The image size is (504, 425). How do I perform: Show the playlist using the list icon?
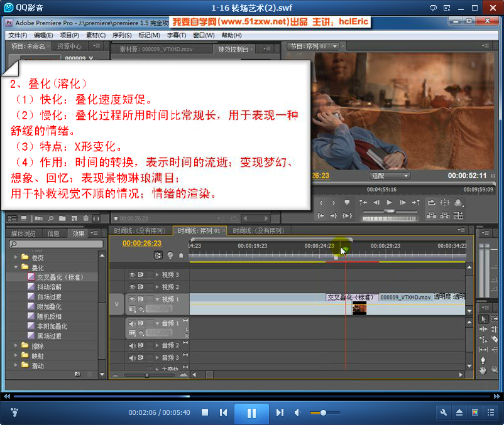click(491, 412)
